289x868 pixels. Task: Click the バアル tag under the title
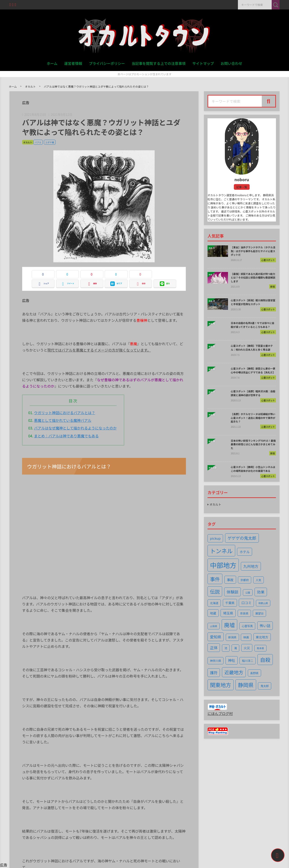point(38,142)
